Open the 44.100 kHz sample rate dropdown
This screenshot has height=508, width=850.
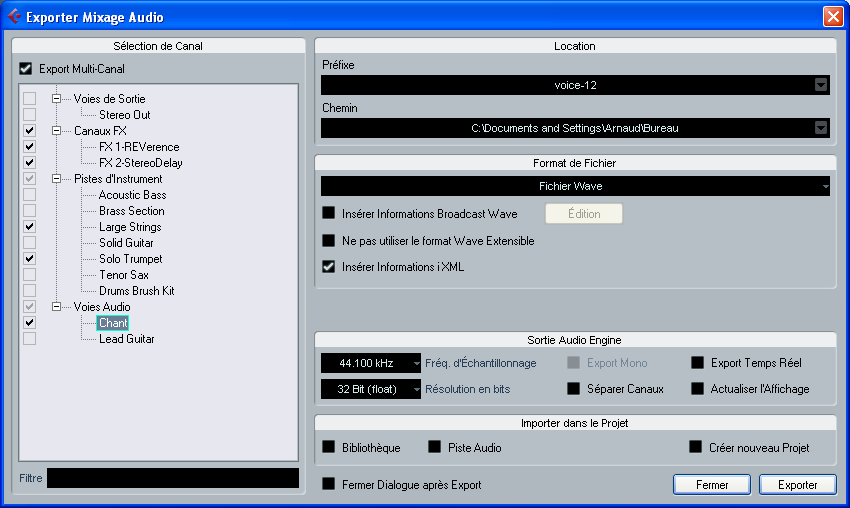371,363
